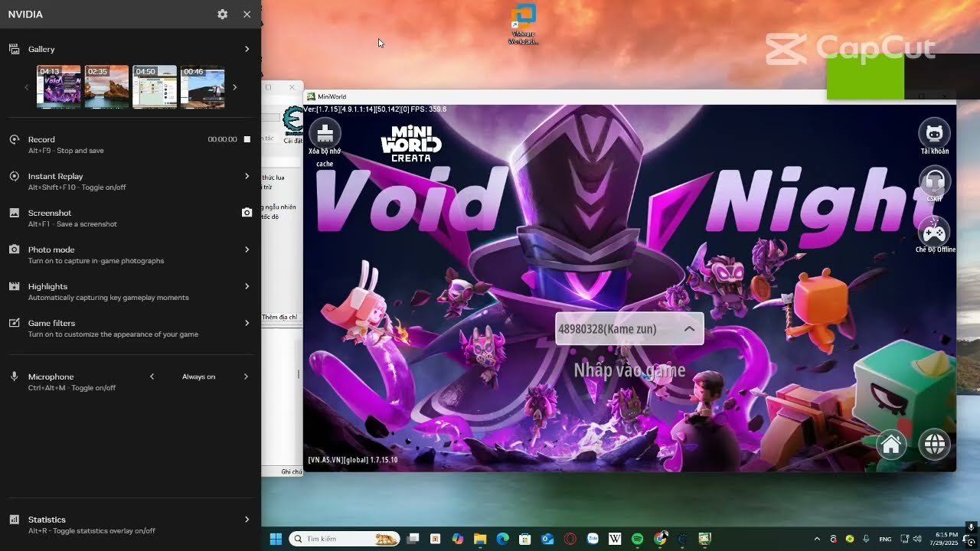Show hidden system tray icons

(x=817, y=539)
